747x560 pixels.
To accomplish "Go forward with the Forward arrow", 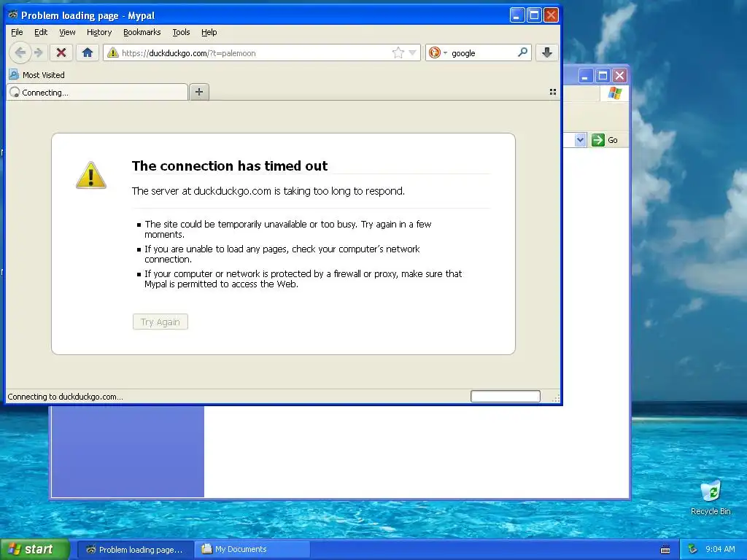I will (39, 52).
